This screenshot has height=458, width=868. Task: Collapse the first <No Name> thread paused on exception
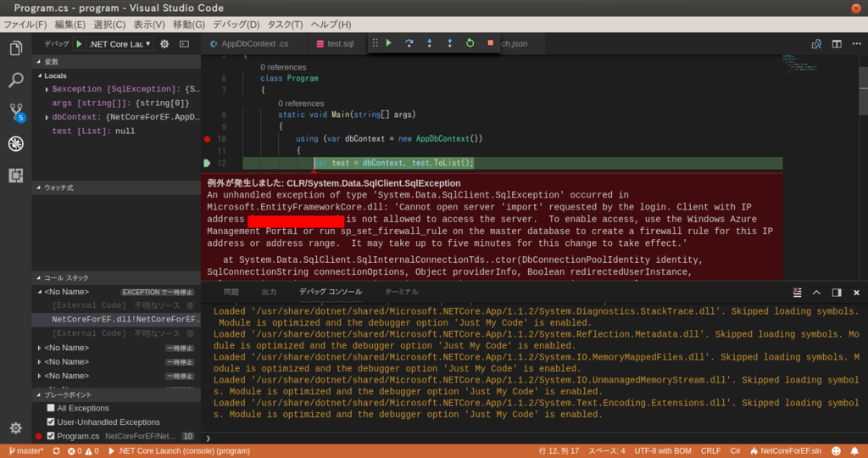tap(40, 292)
